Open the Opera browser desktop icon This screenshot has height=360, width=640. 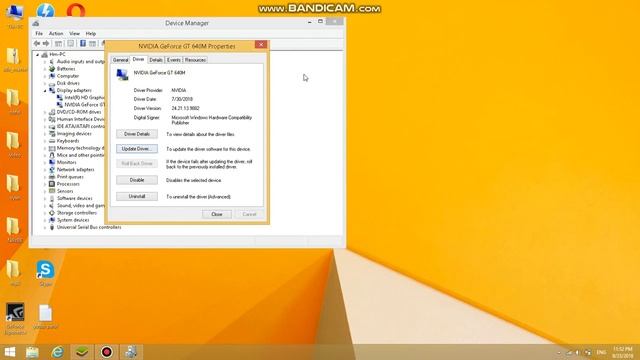pyautogui.click(x=76, y=10)
